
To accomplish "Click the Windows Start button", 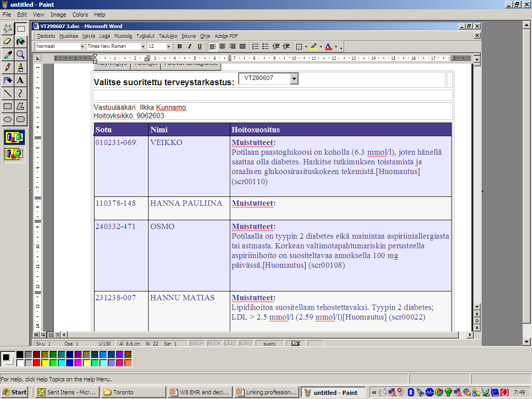I will 15,392.
